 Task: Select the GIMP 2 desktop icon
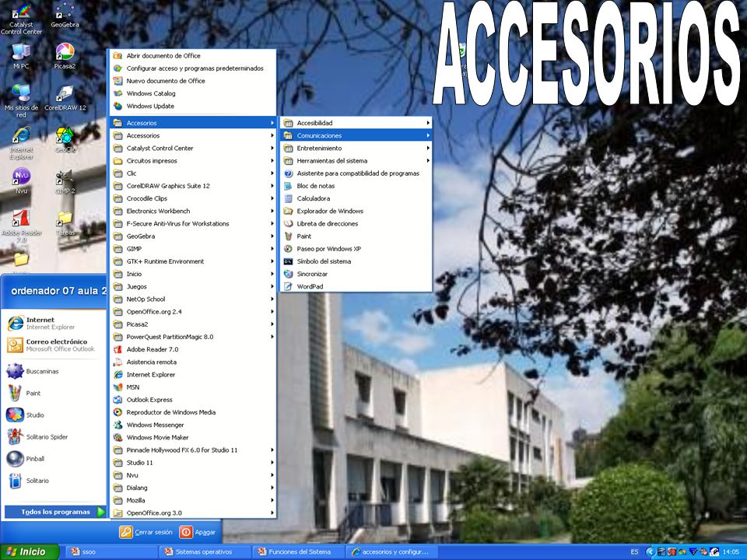point(65,181)
